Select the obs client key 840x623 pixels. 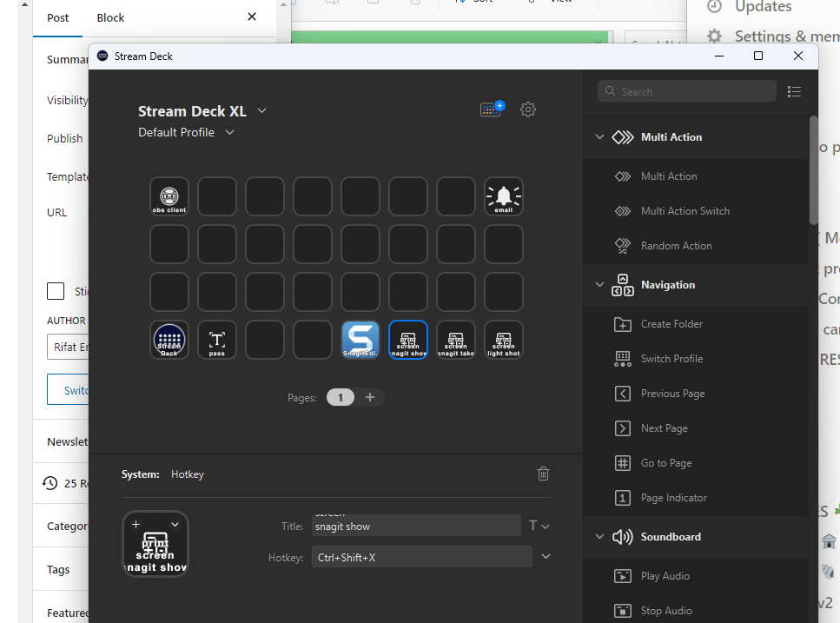(169, 196)
